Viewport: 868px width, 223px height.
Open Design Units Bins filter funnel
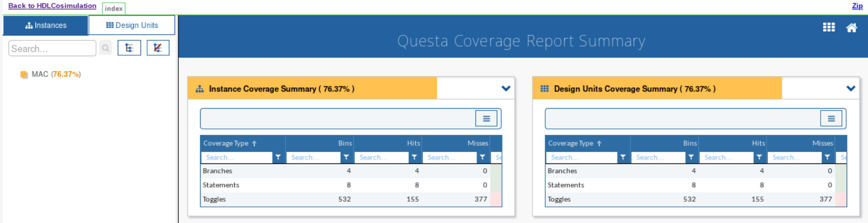tap(691, 157)
